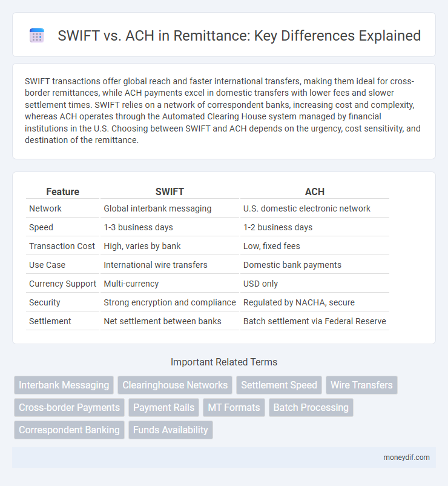
Task: Click the 'Important Related Terms' heading
Action: pyautogui.click(x=224, y=362)
